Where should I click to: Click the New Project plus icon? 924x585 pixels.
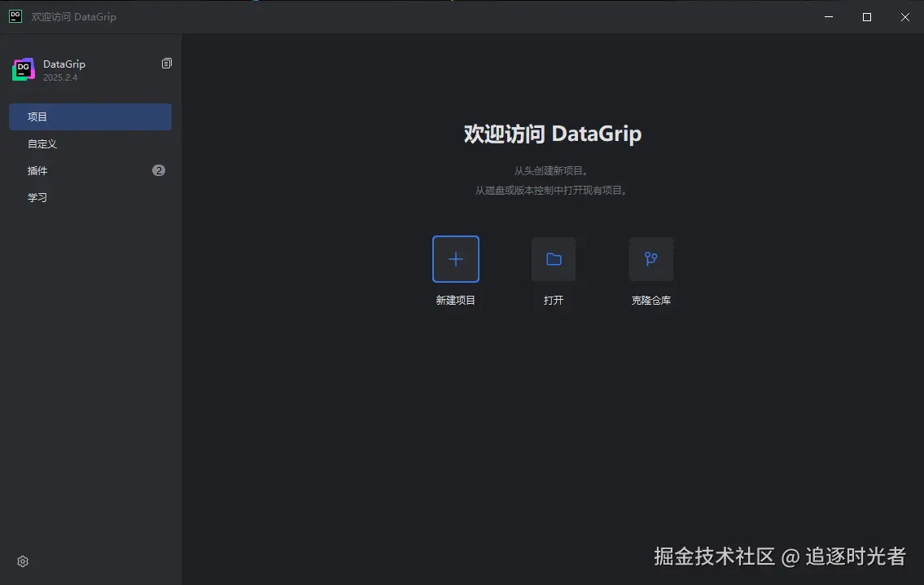[x=456, y=259]
